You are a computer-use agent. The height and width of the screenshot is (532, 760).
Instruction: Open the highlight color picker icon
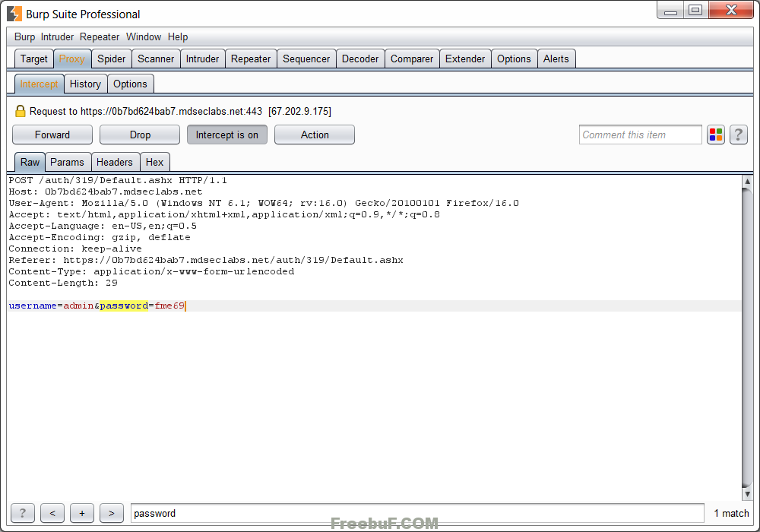(x=716, y=135)
